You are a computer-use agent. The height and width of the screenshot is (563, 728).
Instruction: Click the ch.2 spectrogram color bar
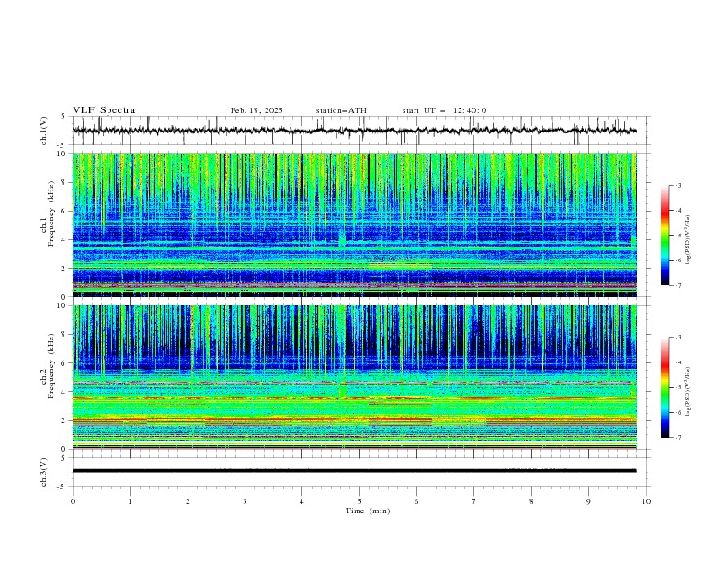[665, 387]
